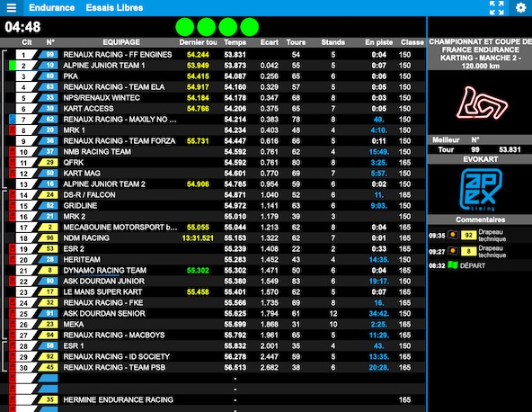Screen dimensions: 532x412
Task: Select the Essais Libres tab
Action: click(114, 7)
